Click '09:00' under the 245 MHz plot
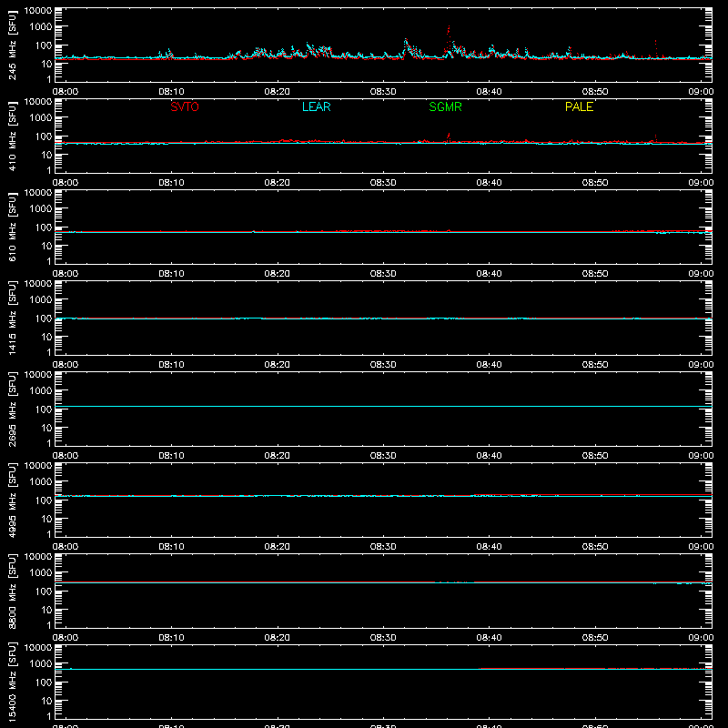Viewport: 728px width, 728px height. [x=701, y=92]
